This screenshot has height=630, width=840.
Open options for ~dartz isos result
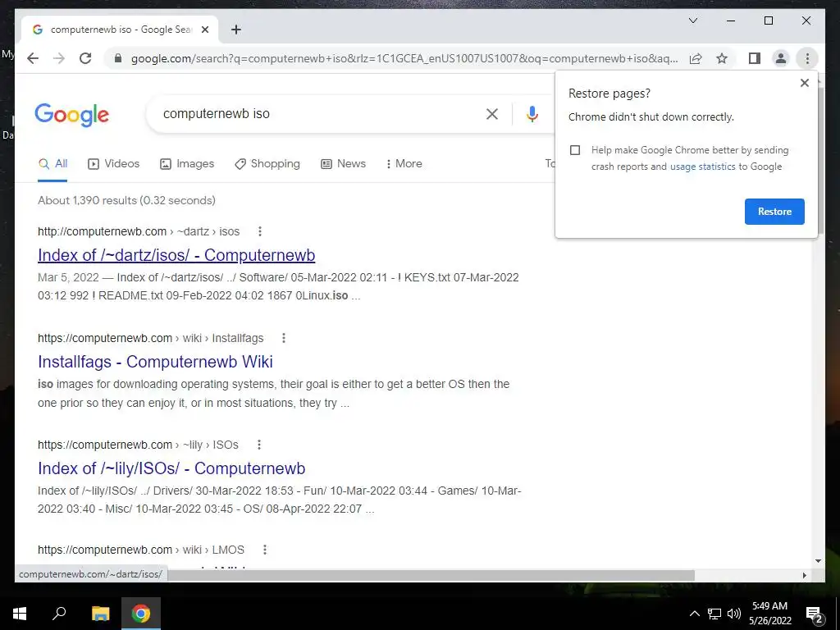[260, 231]
